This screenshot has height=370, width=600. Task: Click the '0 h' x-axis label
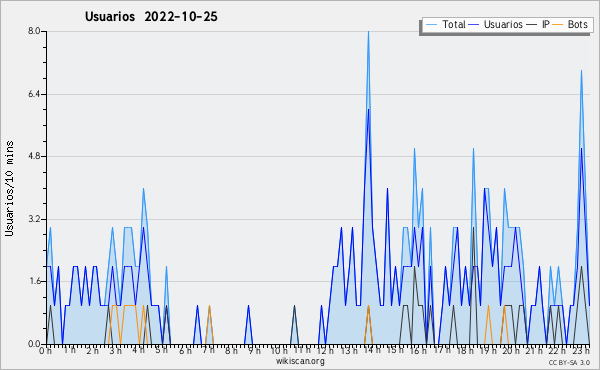pyautogui.click(x=45, y=350)
